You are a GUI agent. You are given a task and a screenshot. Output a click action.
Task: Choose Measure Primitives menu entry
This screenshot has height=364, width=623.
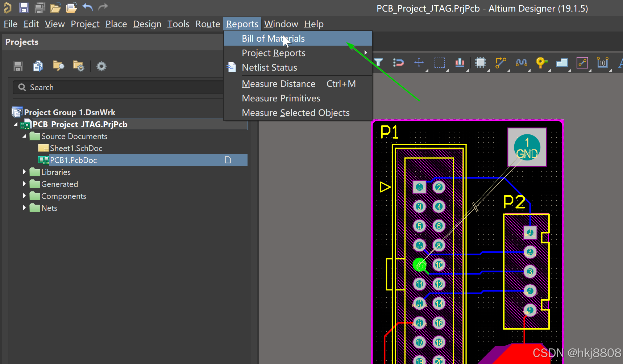tap(298, 98)
